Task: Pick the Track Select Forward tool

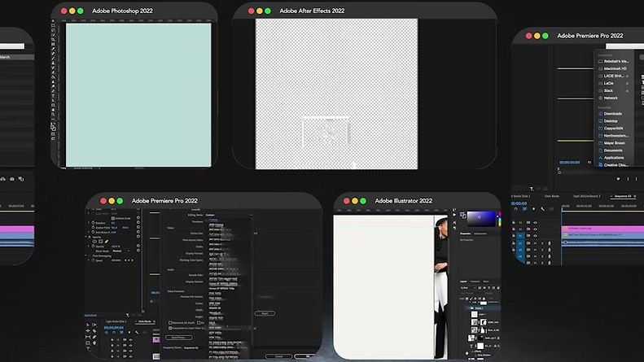Action: point(94,325)
